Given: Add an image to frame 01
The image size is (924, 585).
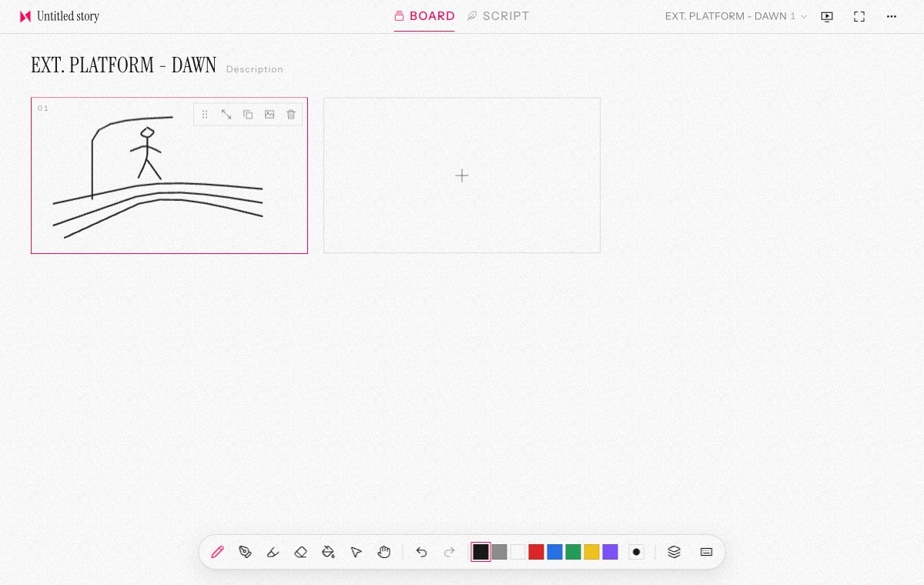Looking at the screenshot, I should [x=269, y=114].
